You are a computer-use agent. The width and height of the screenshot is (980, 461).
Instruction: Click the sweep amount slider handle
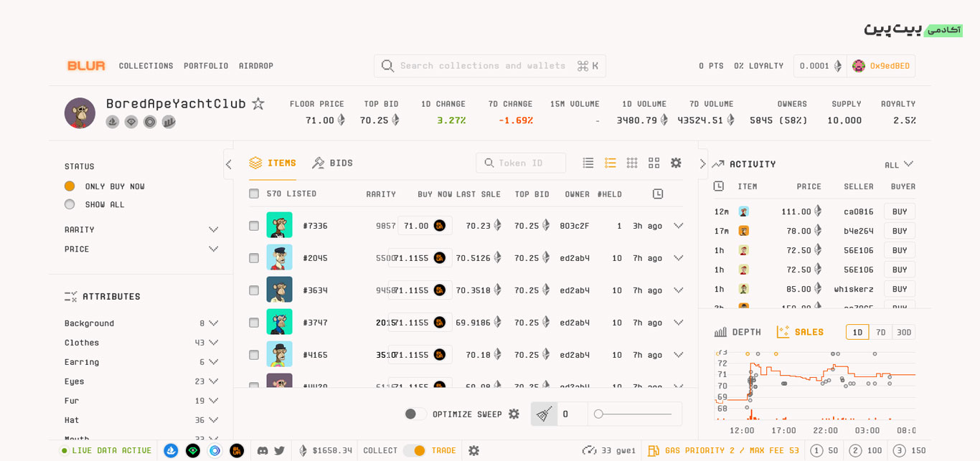pos(598,414)
